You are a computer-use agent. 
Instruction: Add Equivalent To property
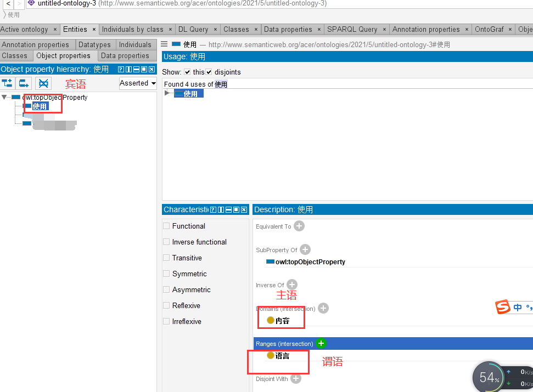coord(299,226)
